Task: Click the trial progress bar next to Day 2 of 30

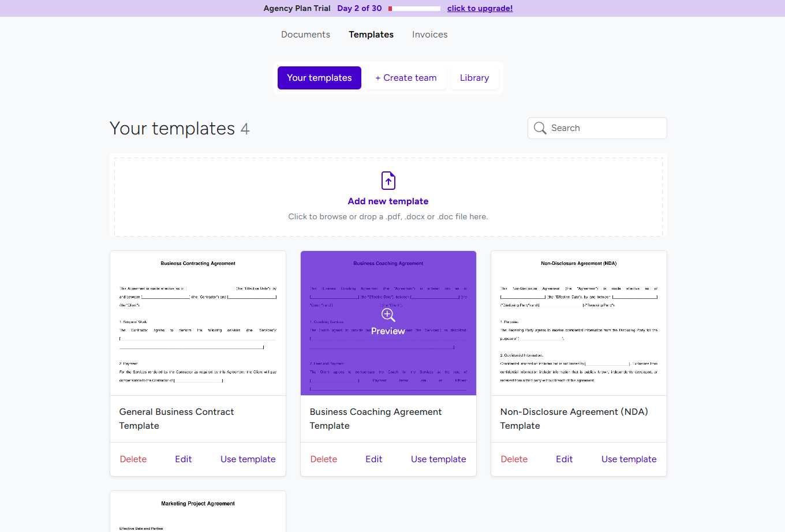Action: click(x=414, y=8)
